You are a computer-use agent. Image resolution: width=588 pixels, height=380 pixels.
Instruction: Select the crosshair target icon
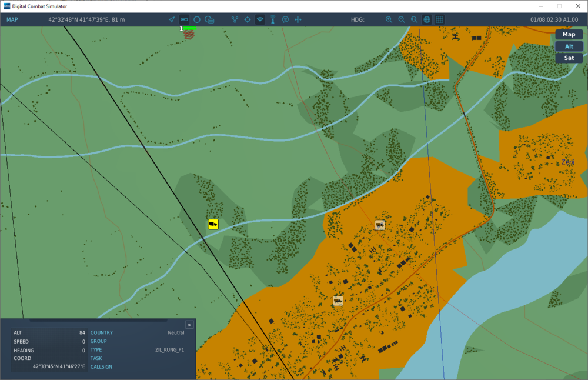[248, 19]
